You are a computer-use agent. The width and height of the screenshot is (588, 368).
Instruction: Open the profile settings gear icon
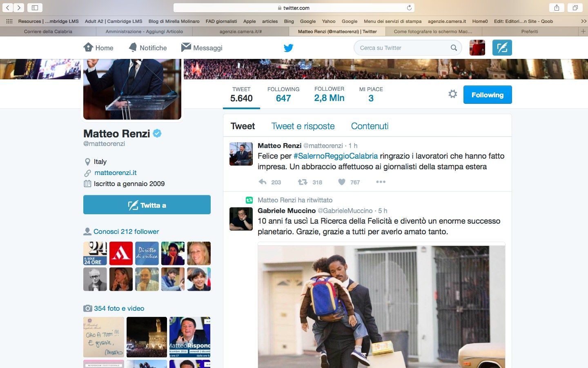(x=452, y=94)
